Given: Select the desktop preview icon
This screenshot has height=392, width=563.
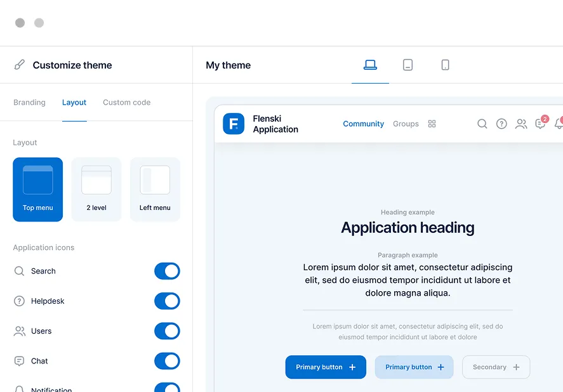Looking at the screenshot, I should [370, 65].
